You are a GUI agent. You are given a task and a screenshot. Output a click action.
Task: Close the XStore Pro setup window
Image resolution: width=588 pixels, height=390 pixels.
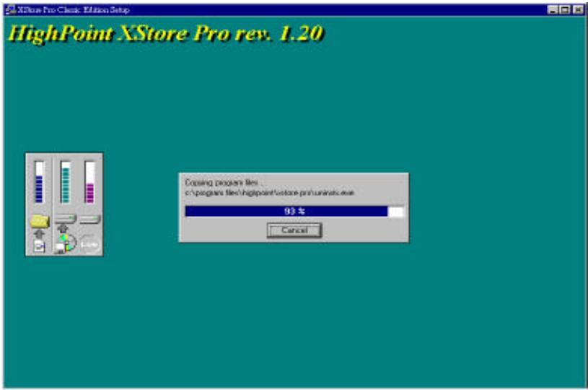coord(578,10)
